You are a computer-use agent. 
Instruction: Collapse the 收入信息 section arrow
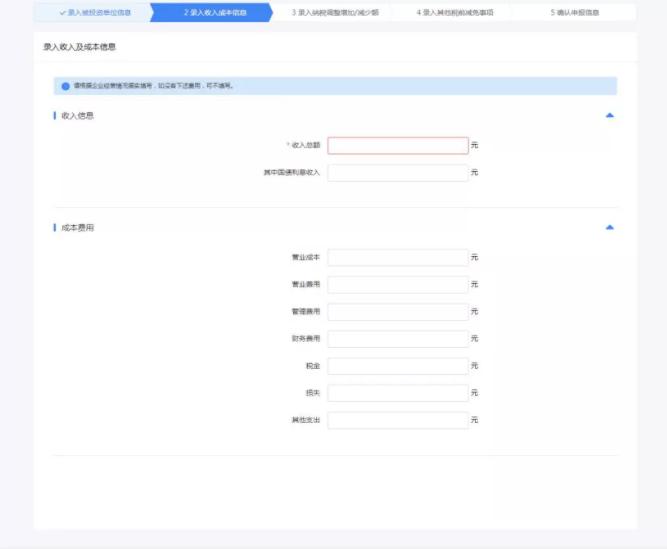[610, 115]
